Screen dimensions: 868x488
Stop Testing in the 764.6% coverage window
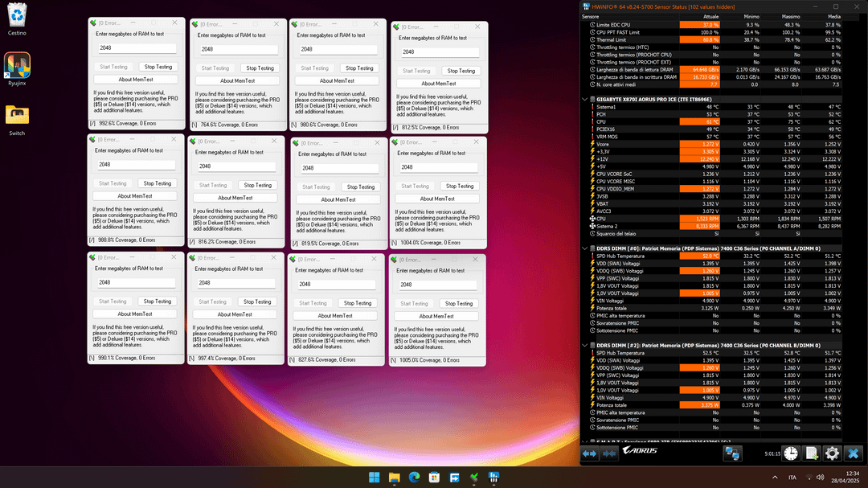260,68
